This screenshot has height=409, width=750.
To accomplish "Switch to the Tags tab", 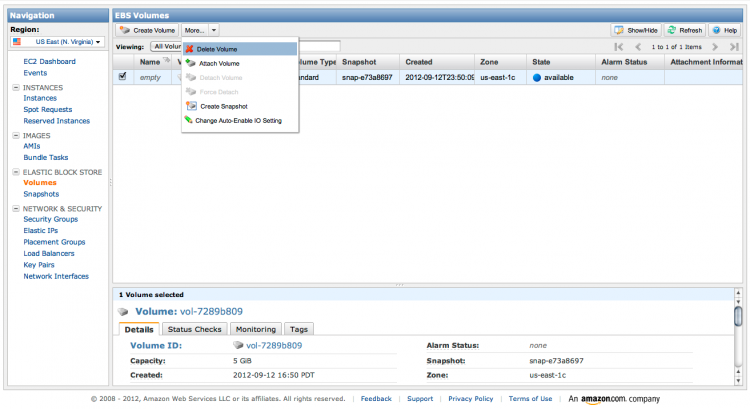I will pyautogui.click(x=298, y=329).
